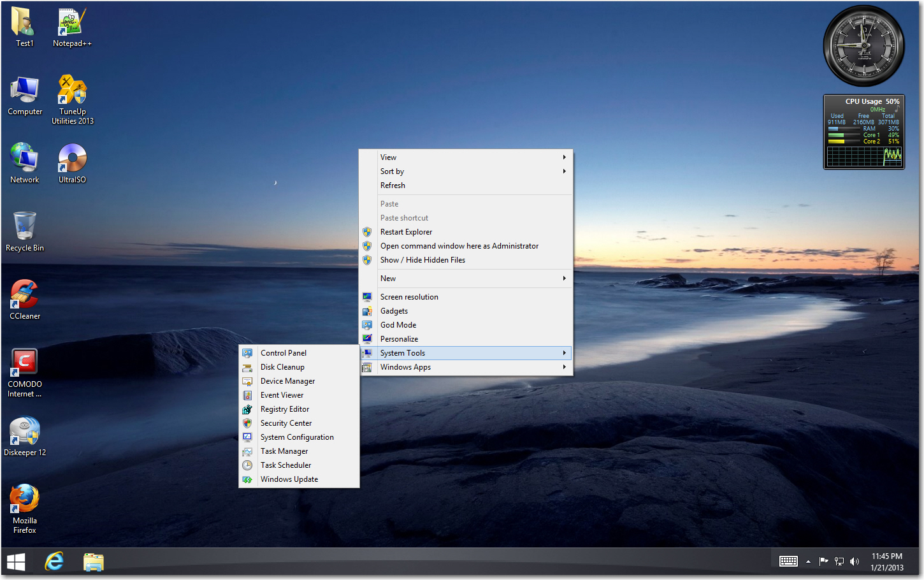Open the CCleaner desktop shortcut

point(25,299)
